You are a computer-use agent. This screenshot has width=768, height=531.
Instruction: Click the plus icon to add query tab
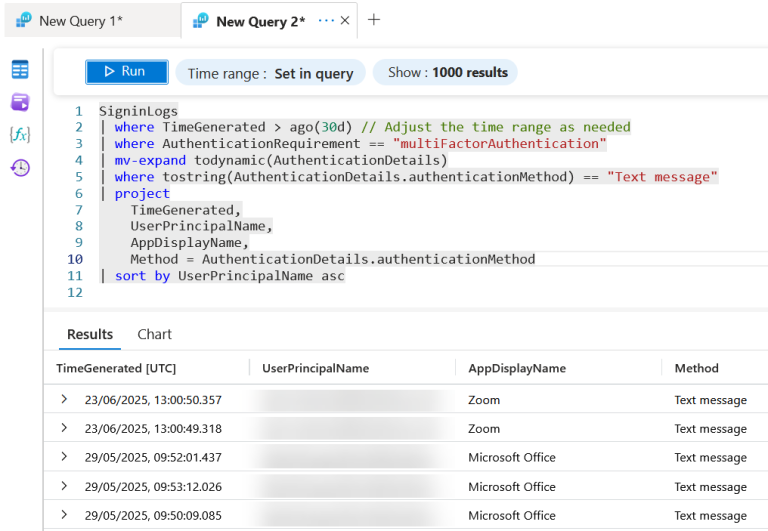click(374, 20)
